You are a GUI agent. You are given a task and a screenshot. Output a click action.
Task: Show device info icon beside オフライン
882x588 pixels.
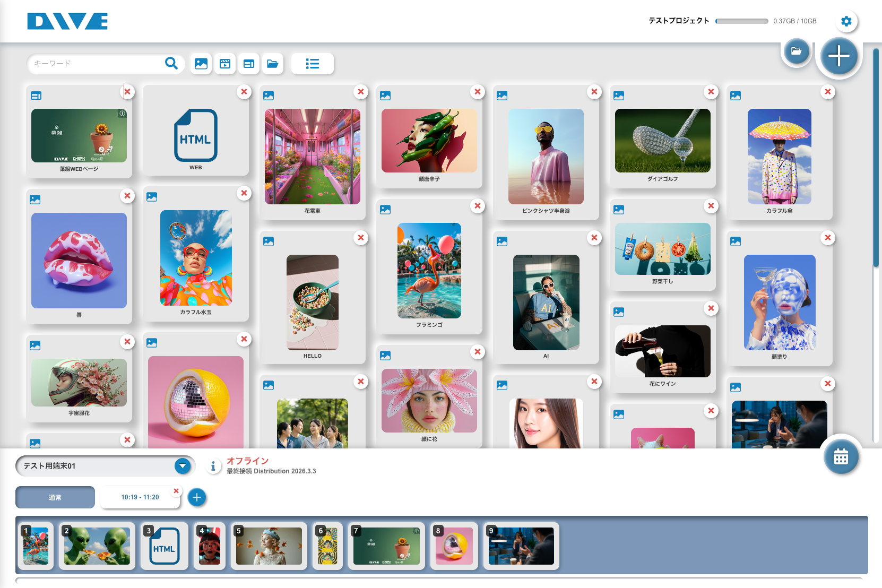(213, 466)
